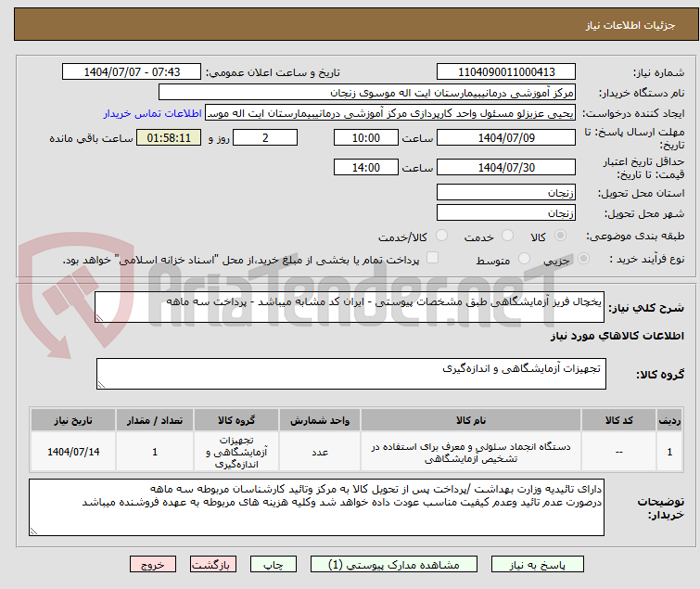Click the need date cell 1404/07/14
The height and width of the screenshot is (589, 700).
(73, 452)
